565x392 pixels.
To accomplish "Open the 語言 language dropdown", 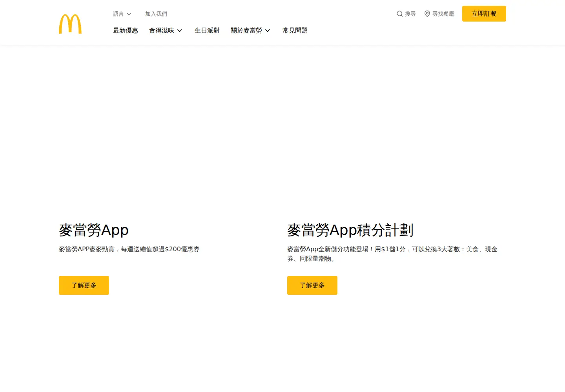I will click(x=122, y=14).
